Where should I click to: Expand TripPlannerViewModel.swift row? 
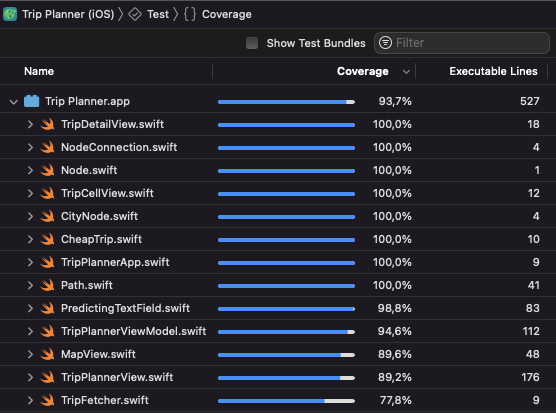point(30,331)
